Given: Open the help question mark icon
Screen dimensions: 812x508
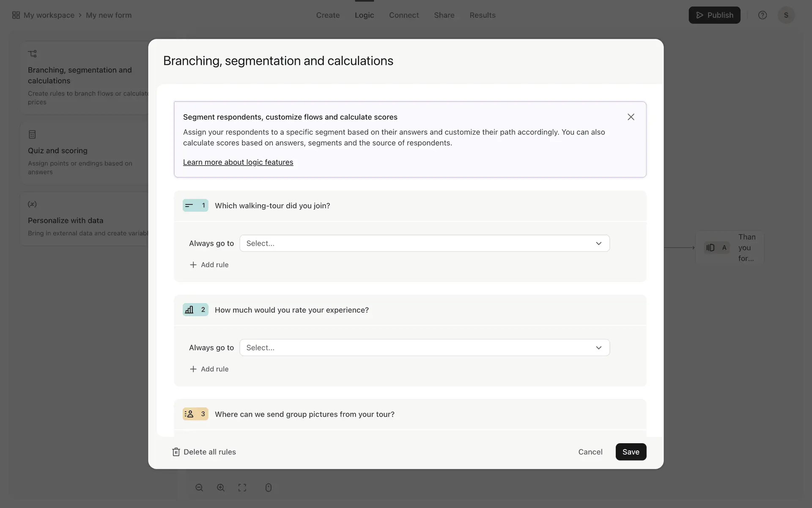Looking at the screenshot, I should 762,15.
